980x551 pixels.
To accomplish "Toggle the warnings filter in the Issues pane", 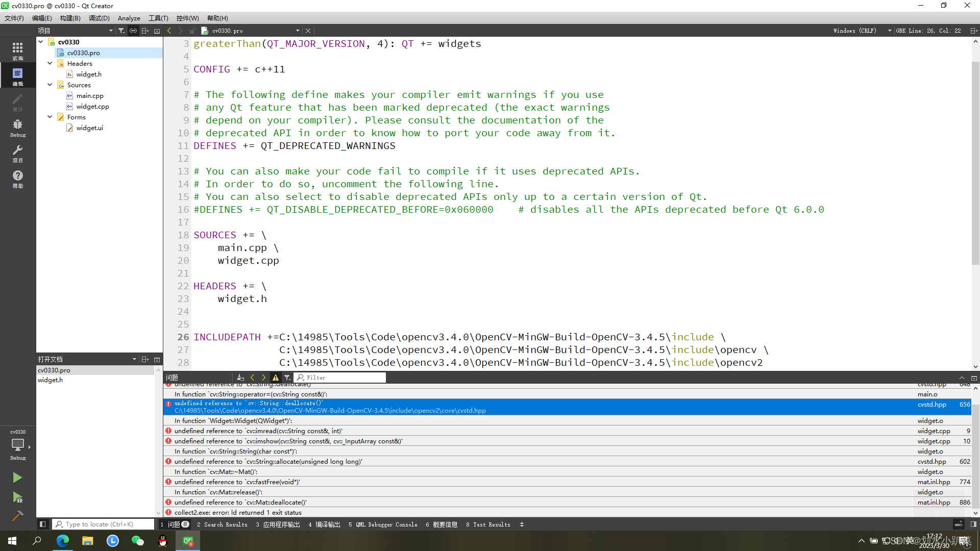I will pyautogui.click(x=276, y=378).
